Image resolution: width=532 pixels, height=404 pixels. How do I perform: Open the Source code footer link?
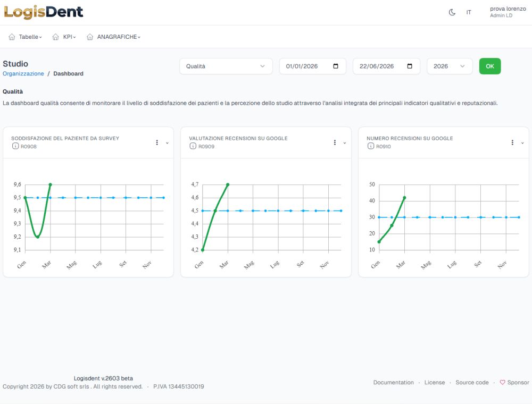(x=472, y=382)
